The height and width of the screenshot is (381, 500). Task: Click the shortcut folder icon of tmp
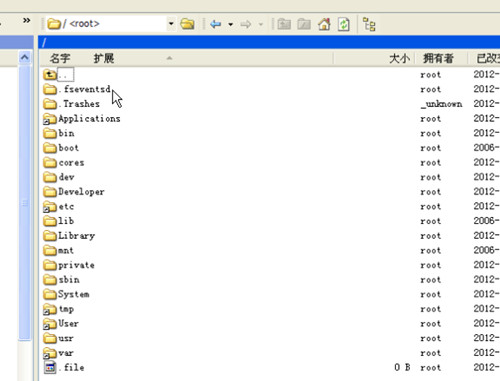(50, 309)
